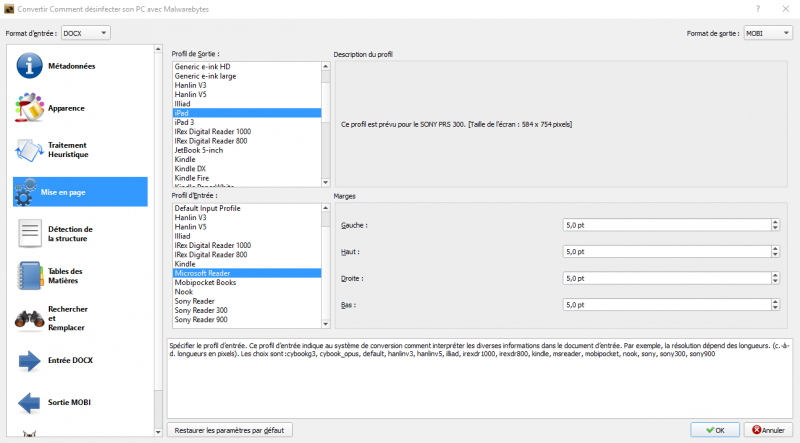Open the Sortie MOBI arrow icon
800x443 pixels.
tap(28, 402)
